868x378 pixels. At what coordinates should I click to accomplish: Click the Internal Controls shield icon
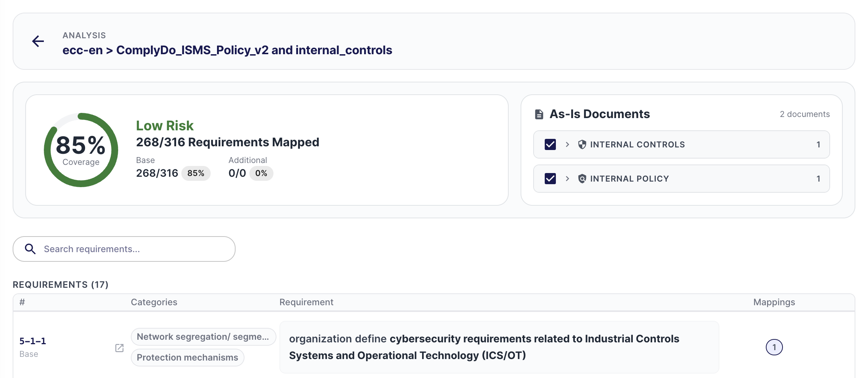point(582,144)
